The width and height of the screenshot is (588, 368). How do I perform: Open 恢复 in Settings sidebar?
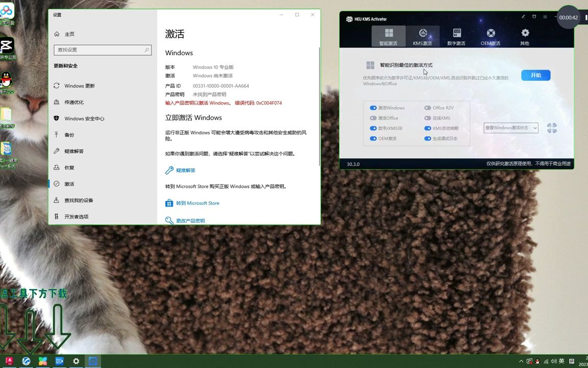click(103, 168)
